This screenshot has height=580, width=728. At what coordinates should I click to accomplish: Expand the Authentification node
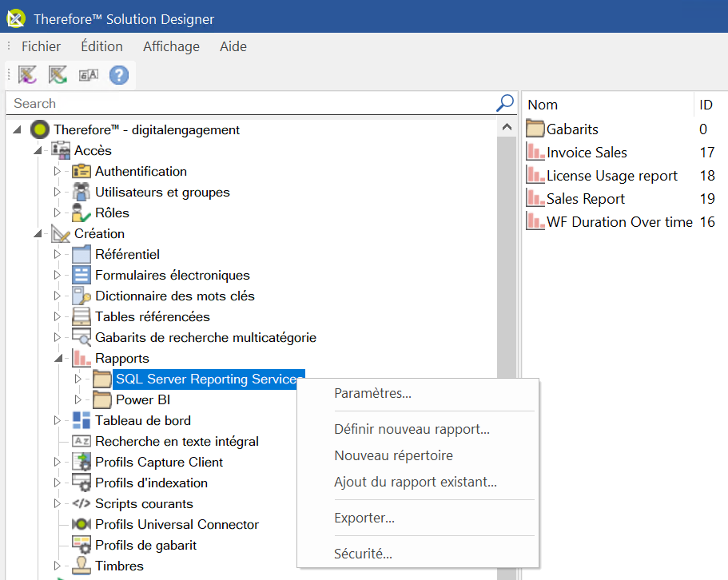pos(57,171)
